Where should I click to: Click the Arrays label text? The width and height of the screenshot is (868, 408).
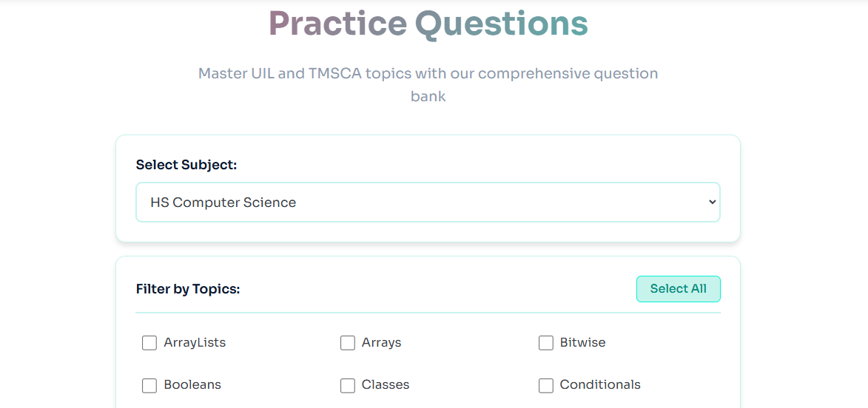click(381, 343)
